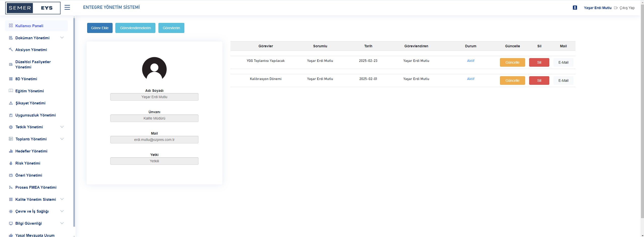Screen dimensions: 644x237
Task: Open Proses FMEA Yönetimi menu item
Action: click(x=36, y=187)
